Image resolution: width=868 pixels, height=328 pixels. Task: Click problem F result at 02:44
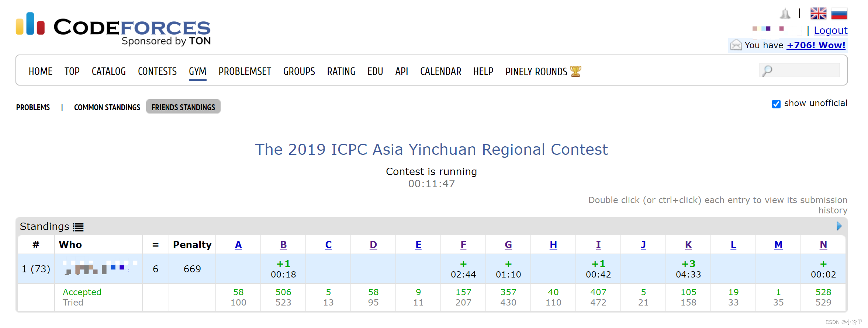click(463, 269)
